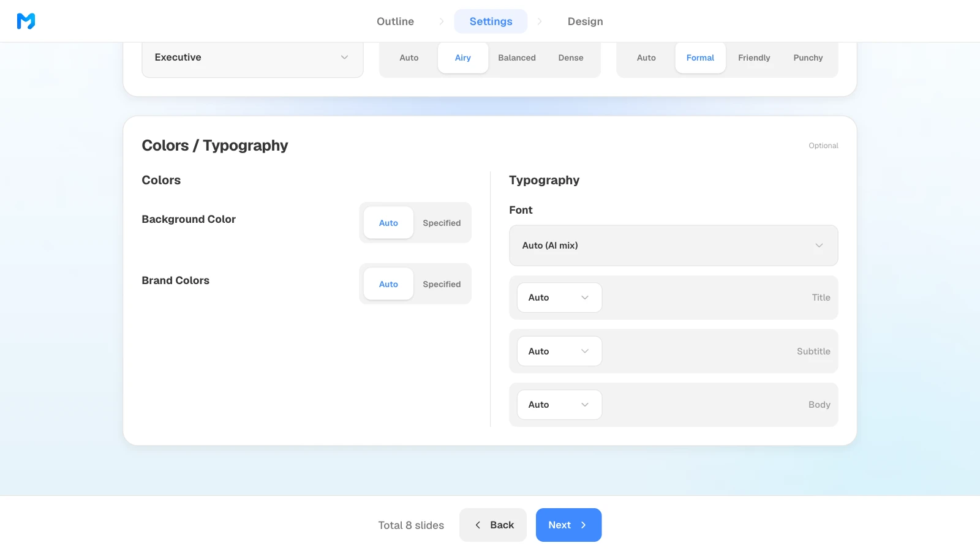The height and width of the screenshot is (551, 980).
Task: Pick the Punchy tone option
Action: point(808,58)
